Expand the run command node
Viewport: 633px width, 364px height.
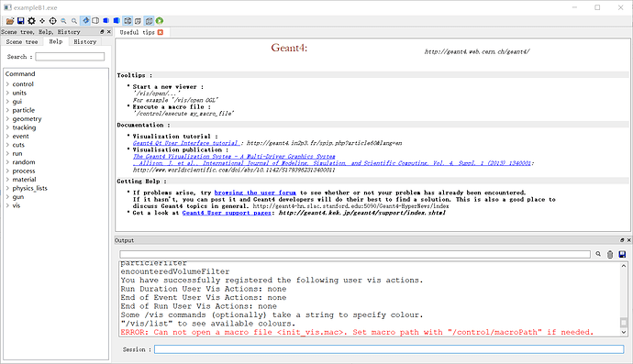(x=7, y=153)
